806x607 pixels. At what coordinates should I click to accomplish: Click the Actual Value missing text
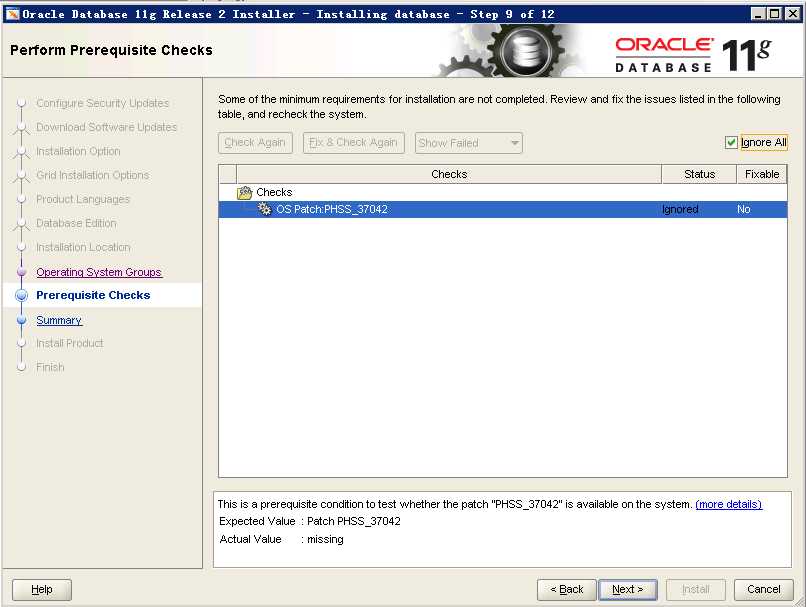click(x=281, y=539)
